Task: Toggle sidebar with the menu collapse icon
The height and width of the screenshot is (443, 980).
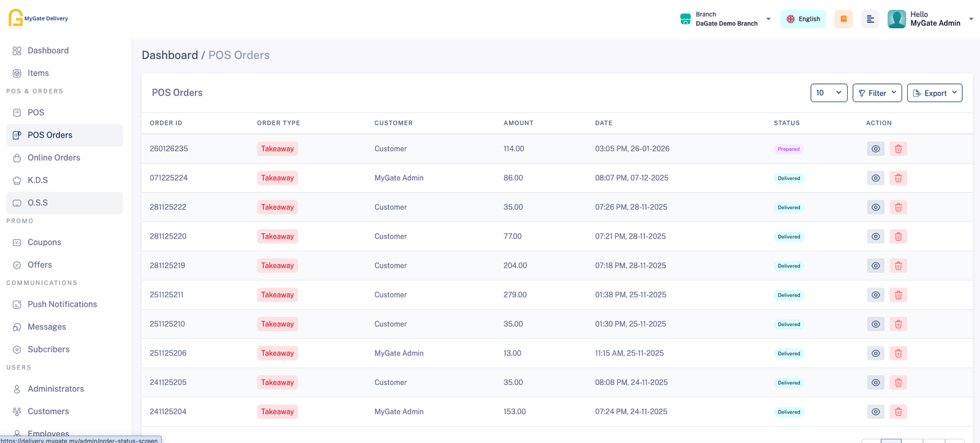Action: click(x=870, y=19)
